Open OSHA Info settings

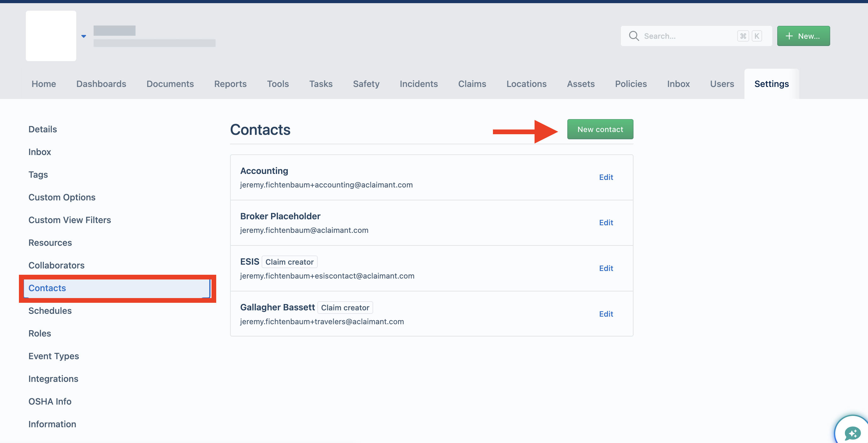50,401
